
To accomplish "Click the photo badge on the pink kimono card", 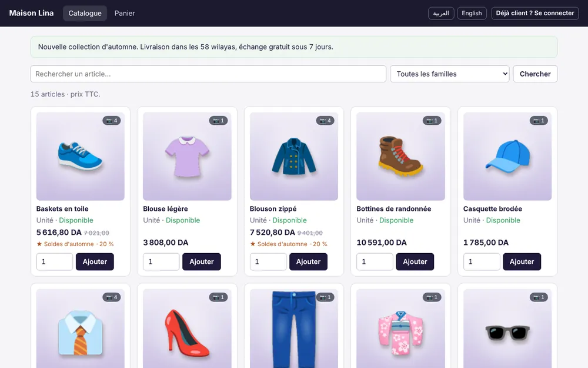I will click(x=432, y=297).
